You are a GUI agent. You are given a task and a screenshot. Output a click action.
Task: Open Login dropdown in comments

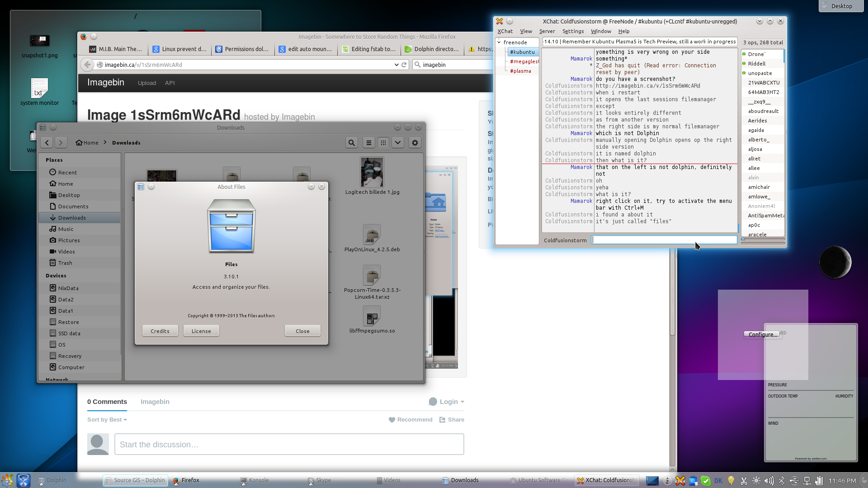coord(446,402)
